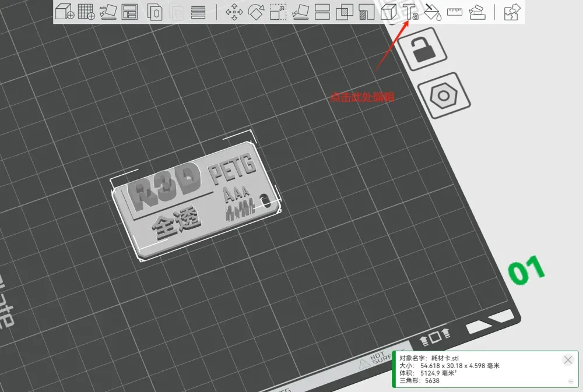The height and width of the screenshot is (392, 583).
Task: Toggle the plate lock padlock icon
Action: coord(422,49)
